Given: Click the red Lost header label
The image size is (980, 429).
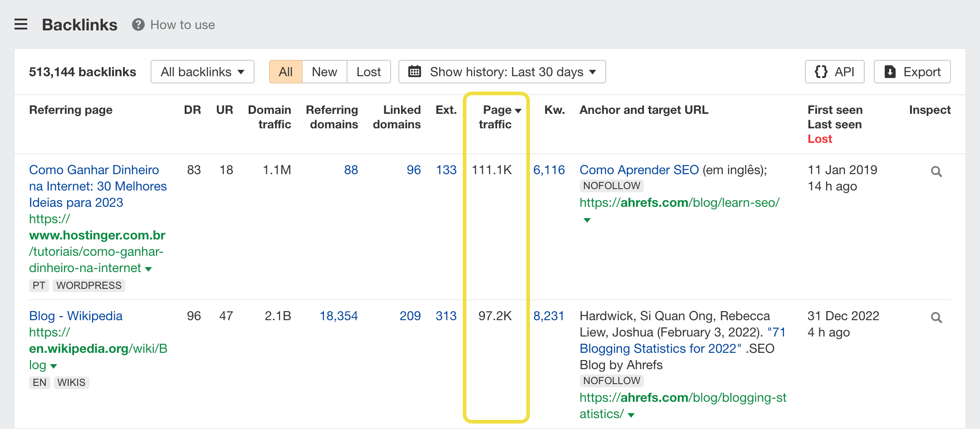Looking at the screenshot, I should pos(820,139).
